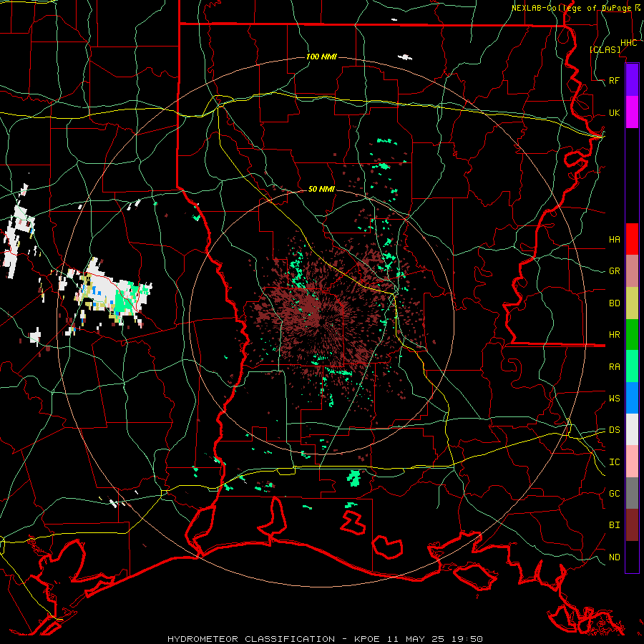Click the 'KPOE' station identifier
This screenshot has height=644, width=644.
[x=365, y=639]
